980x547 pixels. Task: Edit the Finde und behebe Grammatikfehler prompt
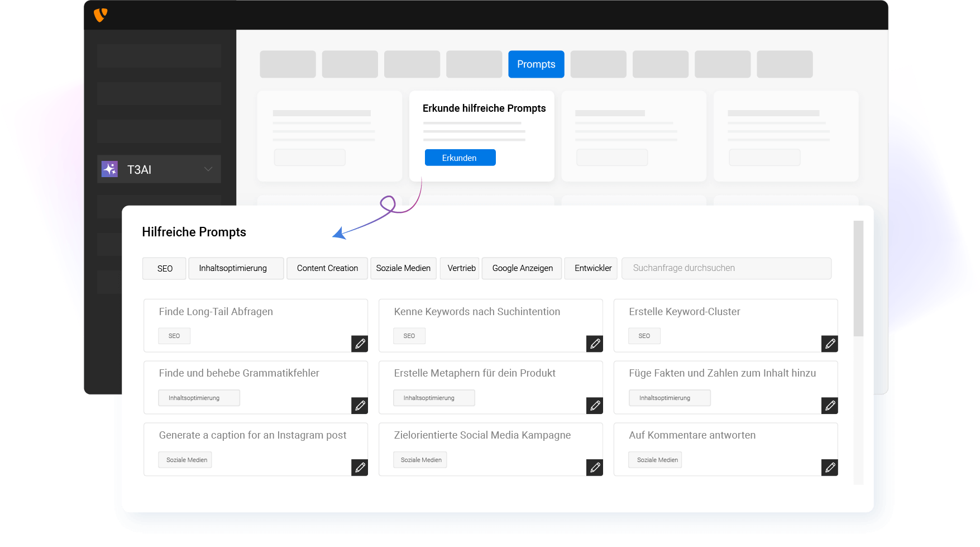click(360, 406)
